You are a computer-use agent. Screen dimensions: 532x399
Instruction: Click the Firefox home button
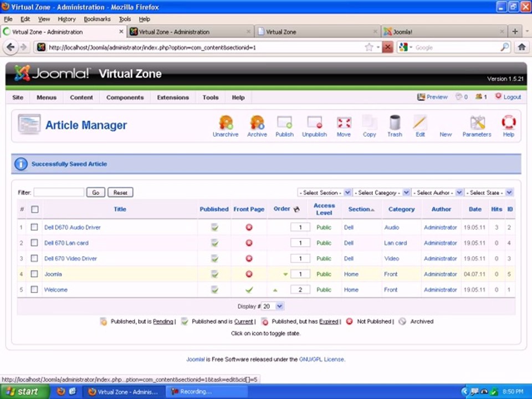522,47
